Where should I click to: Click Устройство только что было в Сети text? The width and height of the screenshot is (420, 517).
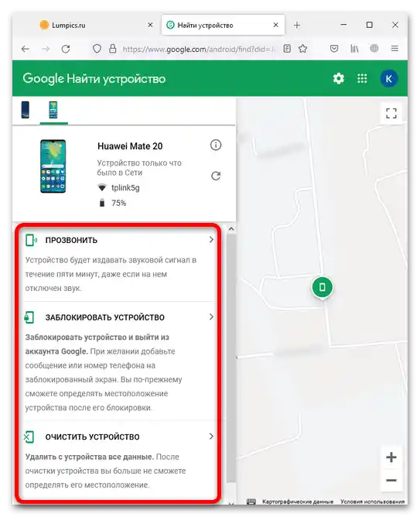pos(139,168)
